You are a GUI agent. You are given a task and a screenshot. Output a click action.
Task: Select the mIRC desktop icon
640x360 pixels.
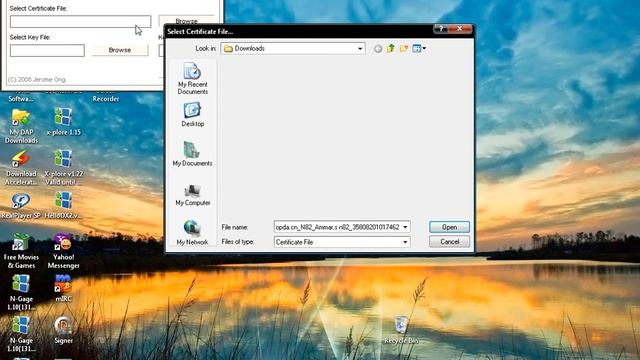(63, 288)
